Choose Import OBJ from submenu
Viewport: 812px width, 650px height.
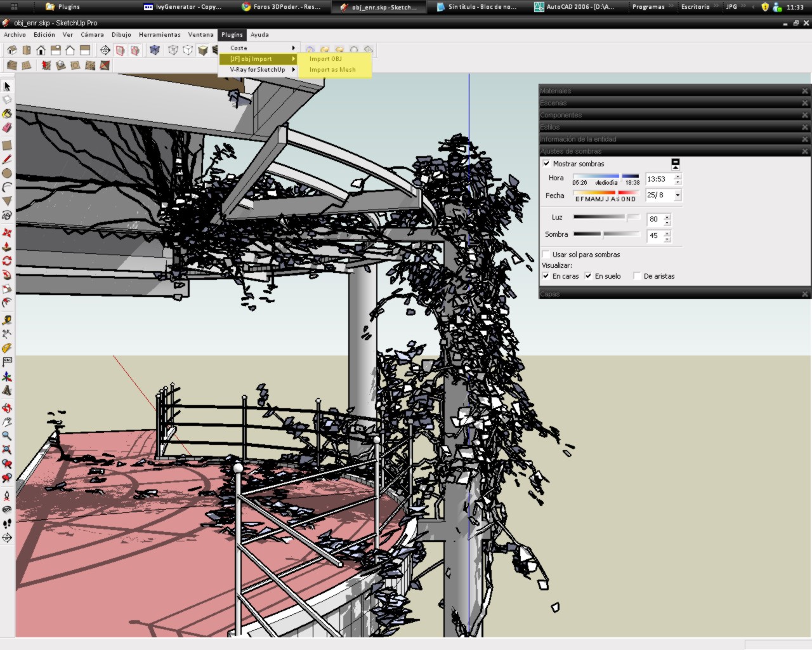[325, 59]
